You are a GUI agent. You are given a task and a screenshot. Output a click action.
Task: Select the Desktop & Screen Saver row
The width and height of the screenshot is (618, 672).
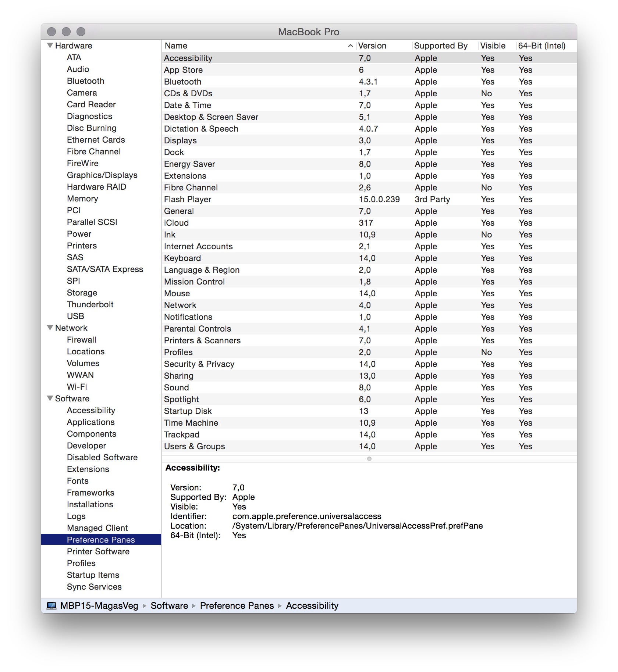[369, 117]
